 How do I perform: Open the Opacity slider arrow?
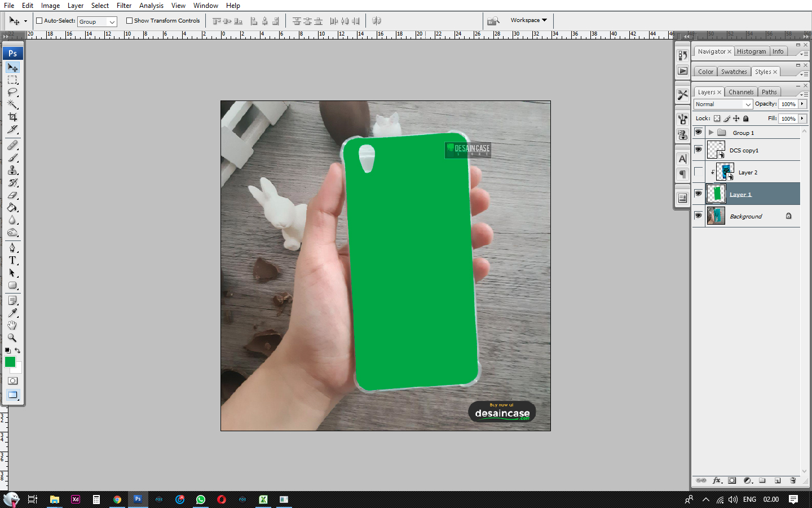802,104
